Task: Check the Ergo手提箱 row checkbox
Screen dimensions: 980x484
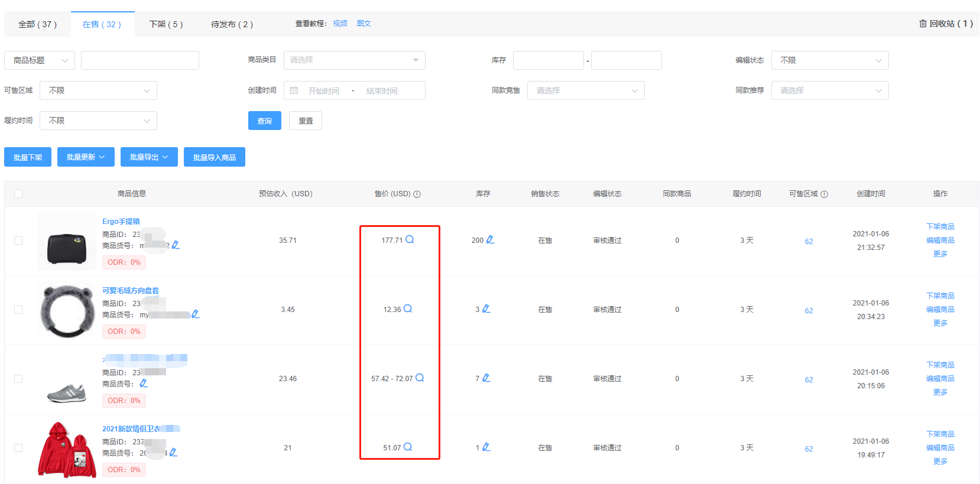Action: (x=18, y=241)
